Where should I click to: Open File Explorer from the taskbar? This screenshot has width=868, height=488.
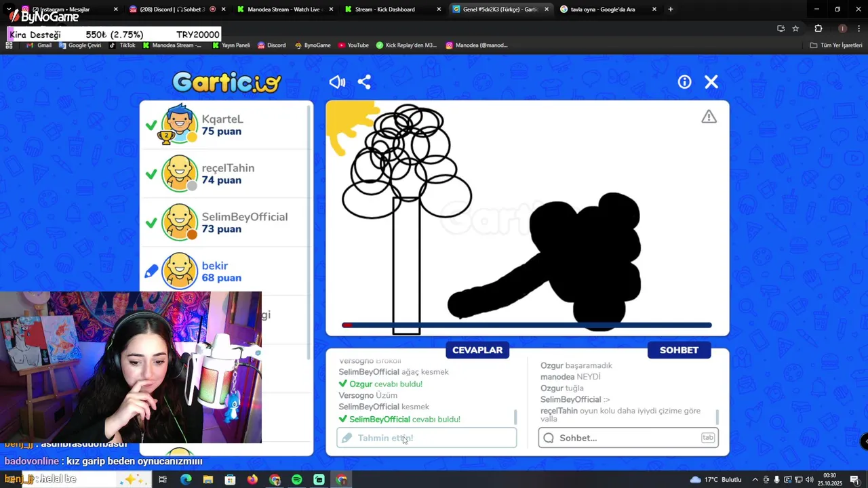point(208,480)
